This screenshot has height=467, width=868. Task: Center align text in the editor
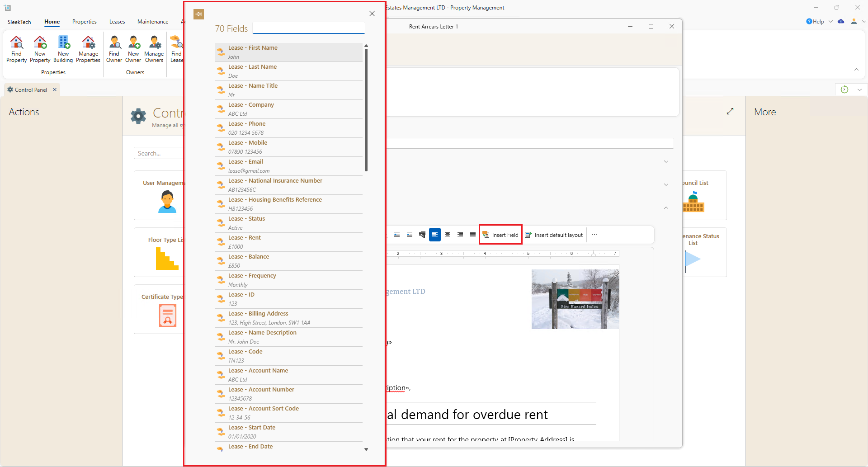448,235
